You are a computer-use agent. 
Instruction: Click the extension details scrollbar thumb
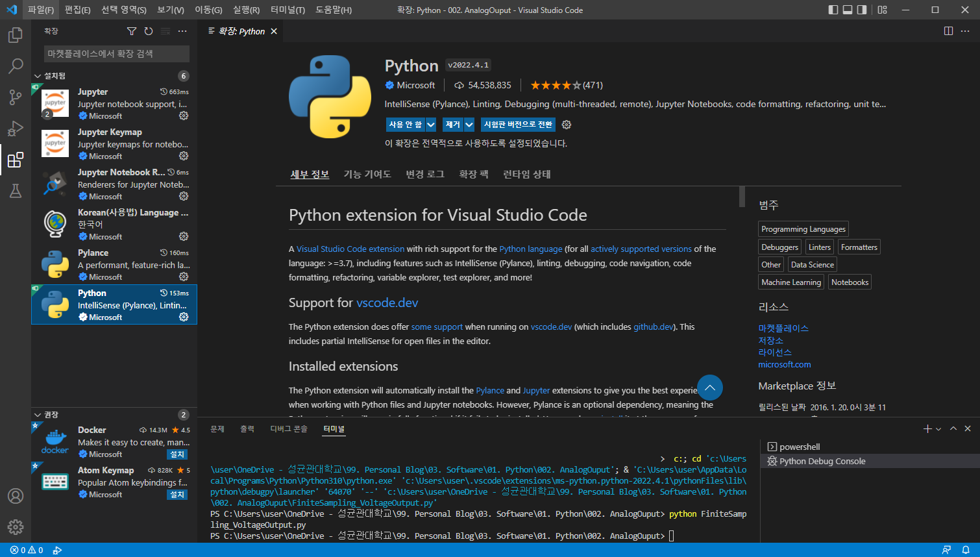tap(742, 197)
